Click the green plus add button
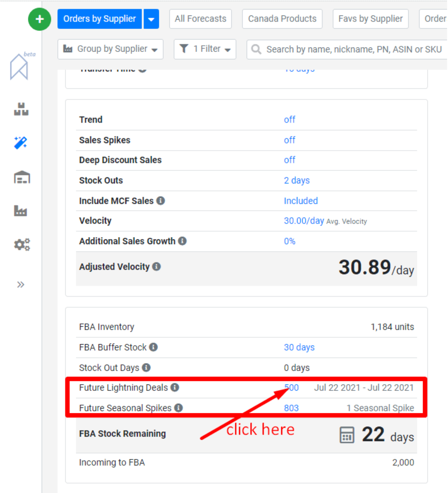The image size is (448, 493). click(x=39, y=19)
